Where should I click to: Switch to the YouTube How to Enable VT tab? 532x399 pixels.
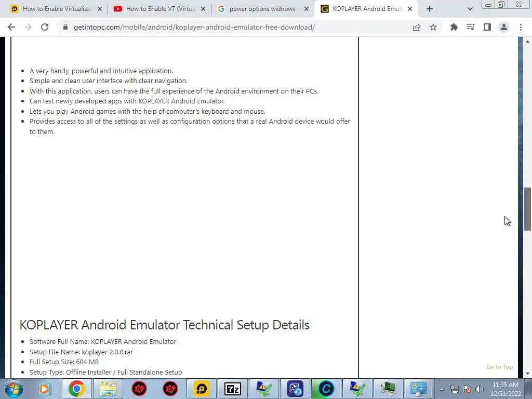[x=159, y=9]
